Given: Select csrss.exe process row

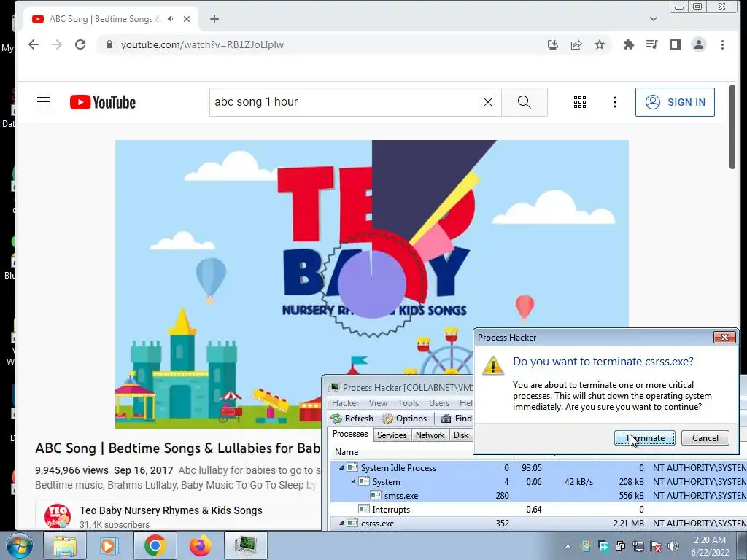Looking at the screenshot, I should [538, 524].
